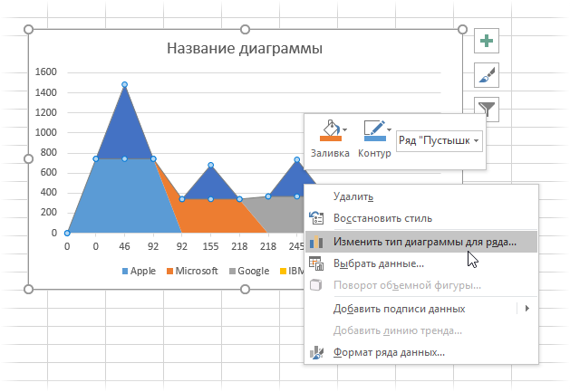
Task: Click the middle-left chart resize handle
Action: (28, 159)
